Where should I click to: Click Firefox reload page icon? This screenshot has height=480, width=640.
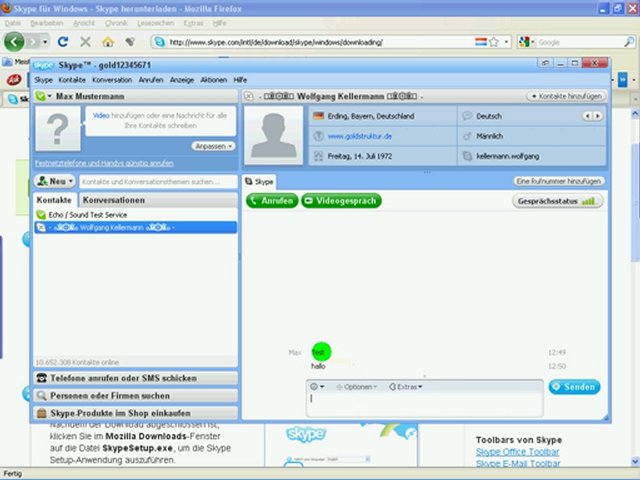63,42
